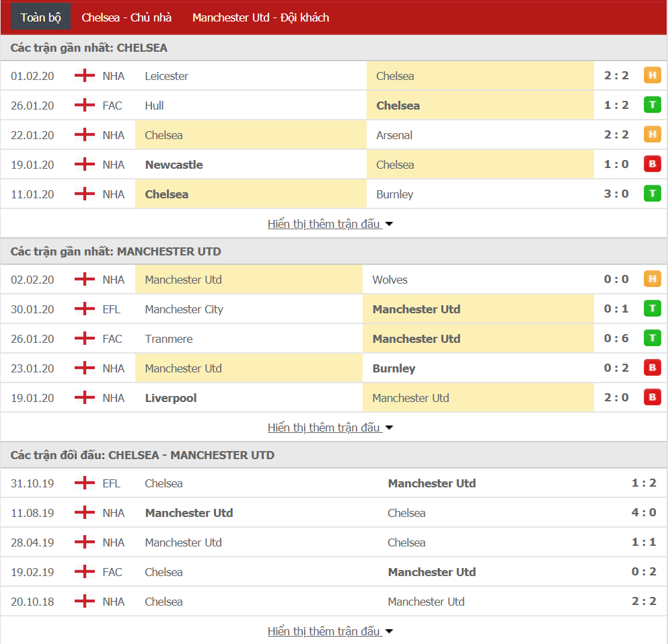Click the T win badge for Manchester City match
Image resolution: width=668 pixels, height=644 pixels.
(x=653, y=309)
